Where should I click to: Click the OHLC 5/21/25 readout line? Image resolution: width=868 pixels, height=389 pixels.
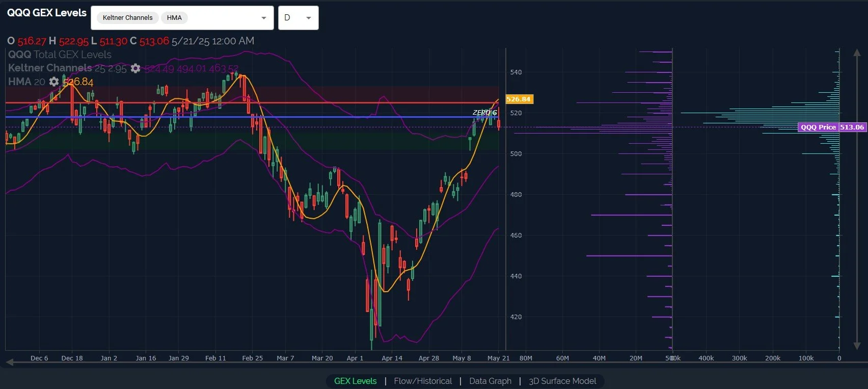(x=130, y=41)
